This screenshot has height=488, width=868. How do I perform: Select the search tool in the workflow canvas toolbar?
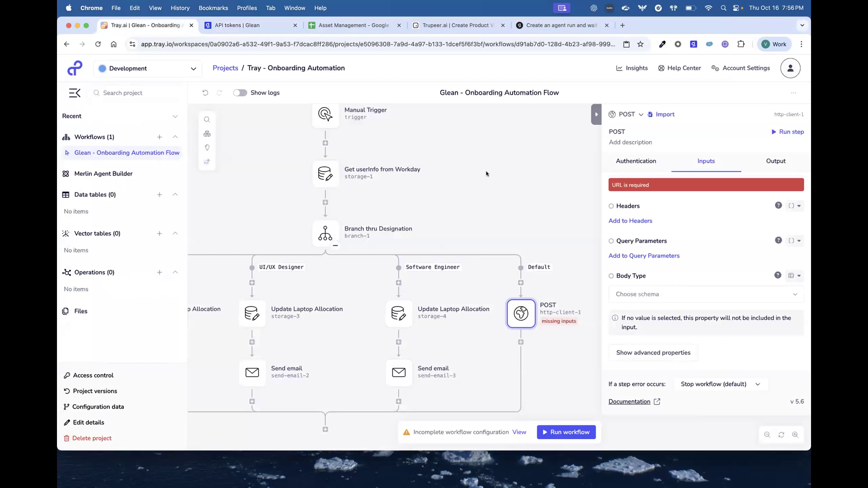click(207, 119)
